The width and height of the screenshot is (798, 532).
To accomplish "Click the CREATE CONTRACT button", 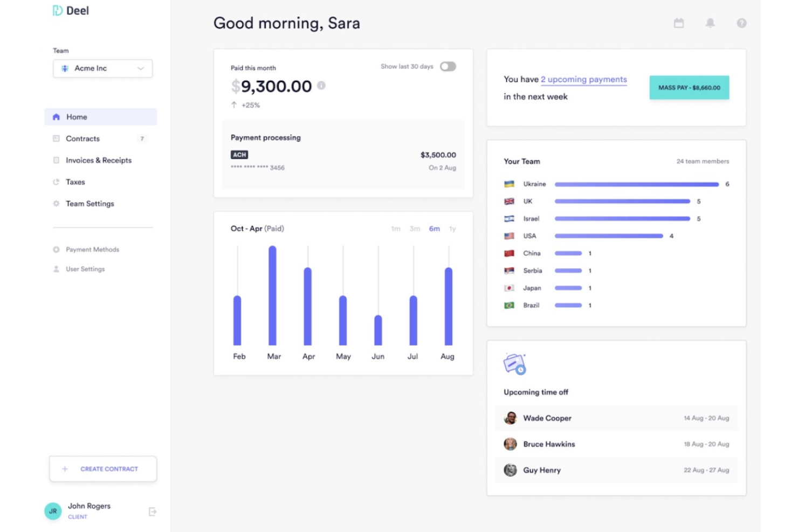I will (102, 468).
